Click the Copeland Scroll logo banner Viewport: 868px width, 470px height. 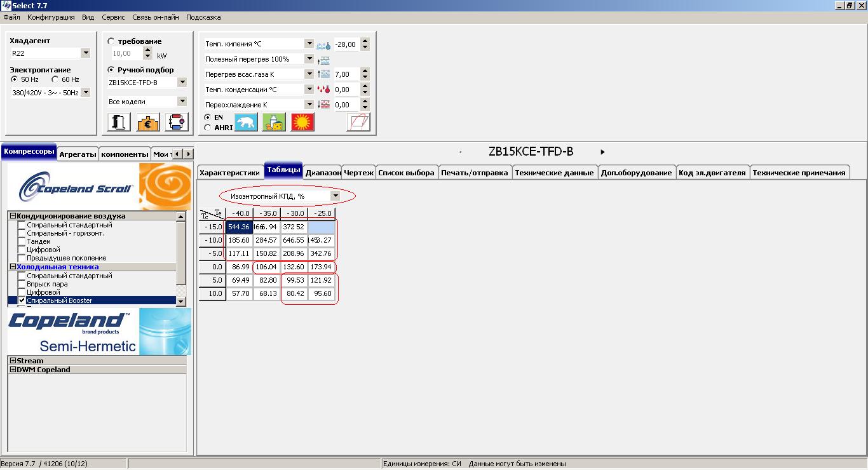[99, 187]
